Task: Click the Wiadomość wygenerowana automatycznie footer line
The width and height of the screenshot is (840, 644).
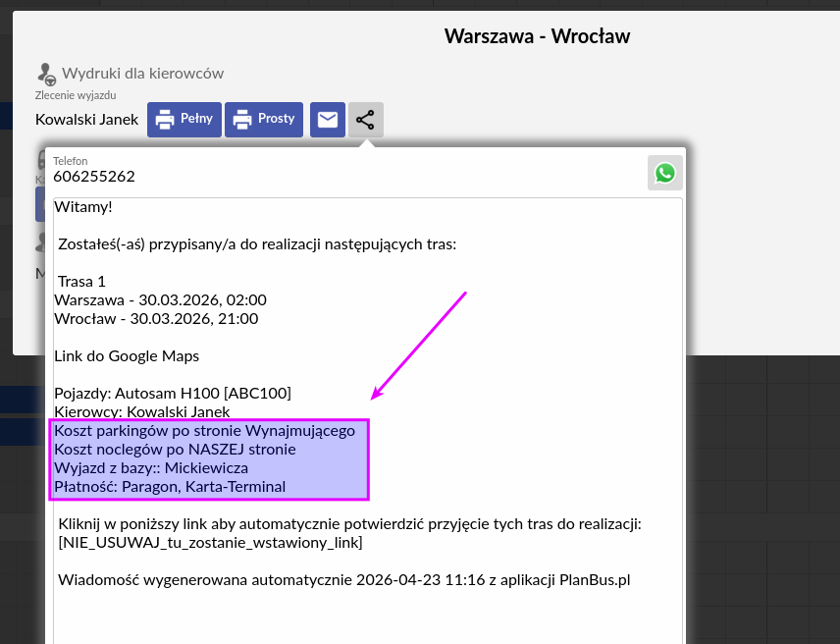Action: 343,579
